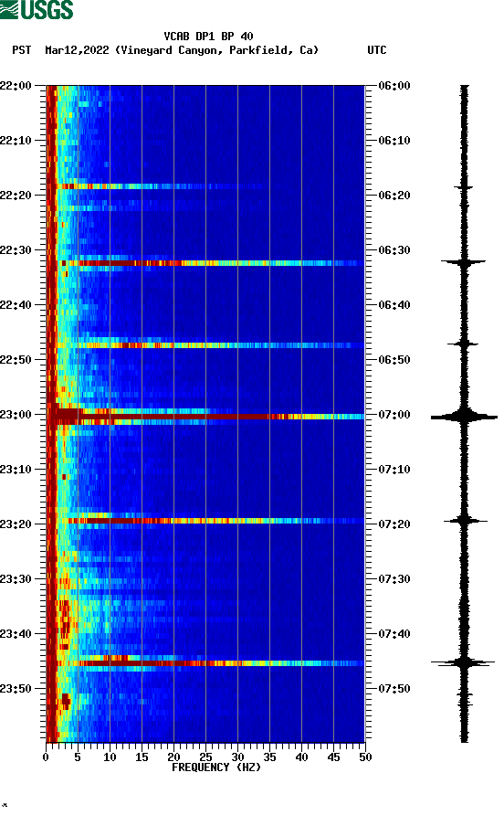The height and width of the screenshot is (815, 504).
Task: Click the 06:30 UTC time label
Action: point(394,250)
